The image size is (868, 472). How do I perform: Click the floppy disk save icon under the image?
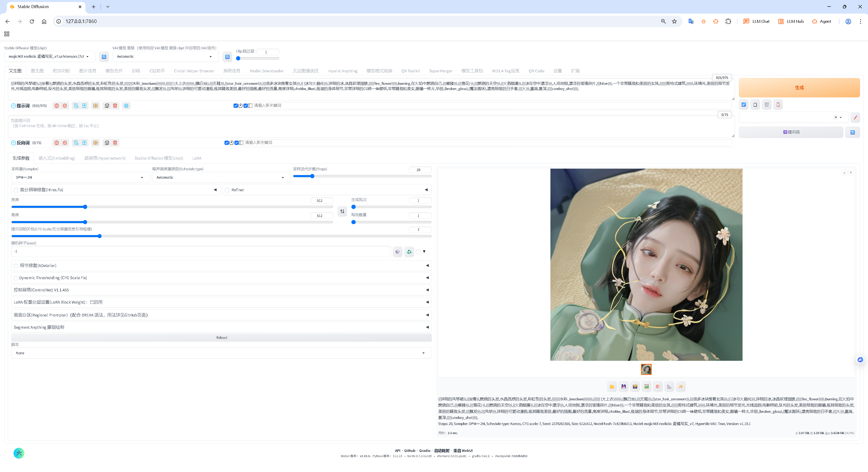[623, 386]
